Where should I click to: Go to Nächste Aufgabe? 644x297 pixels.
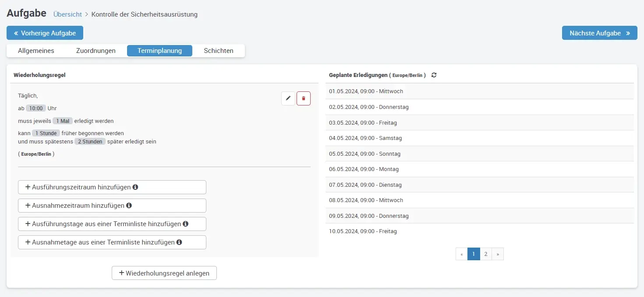599,33
